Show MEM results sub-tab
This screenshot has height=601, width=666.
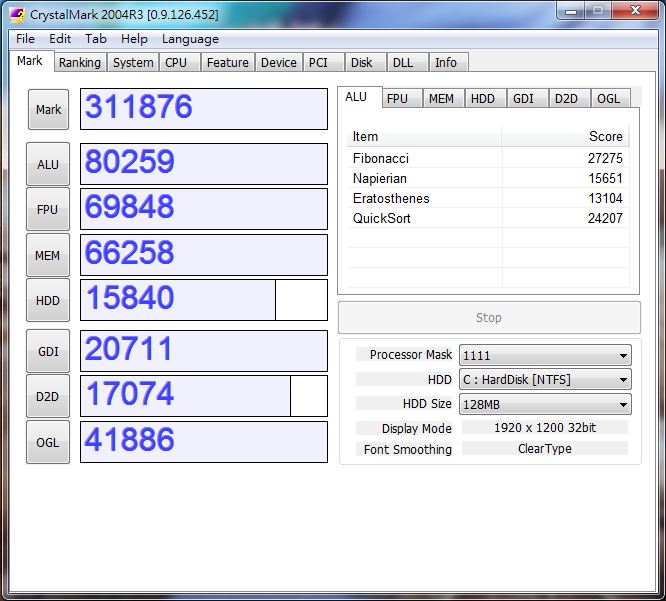[443, 99]
